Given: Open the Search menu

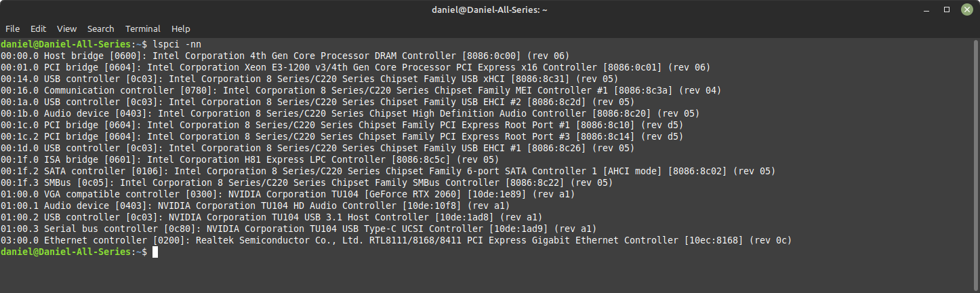Looking at the screenshot, I should pos(100,29).
